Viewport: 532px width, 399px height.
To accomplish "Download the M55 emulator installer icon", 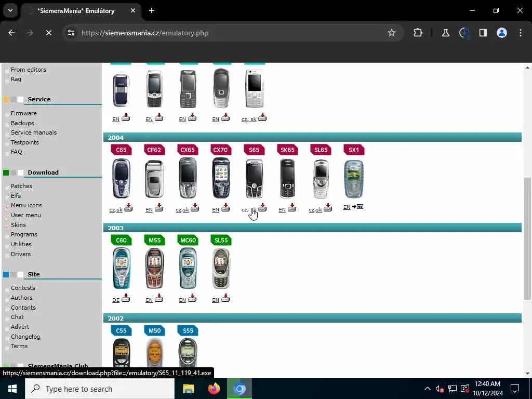I will click(159, 298).
